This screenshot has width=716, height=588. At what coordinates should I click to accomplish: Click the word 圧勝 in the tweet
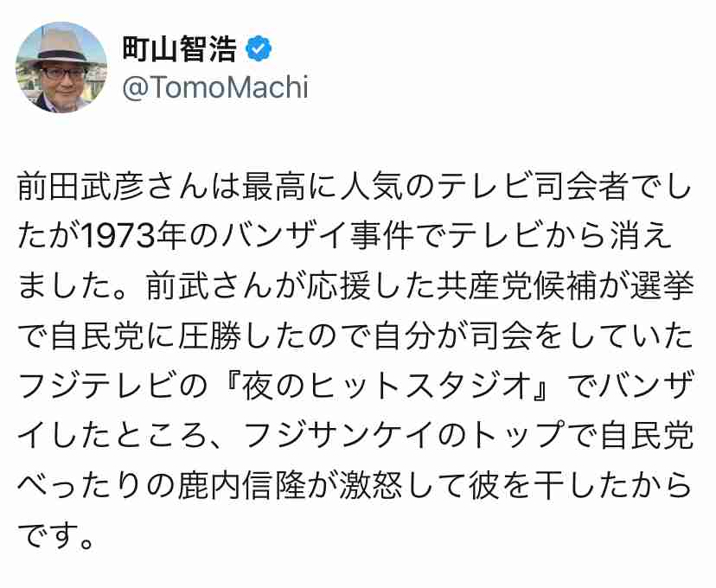point(209,336)
